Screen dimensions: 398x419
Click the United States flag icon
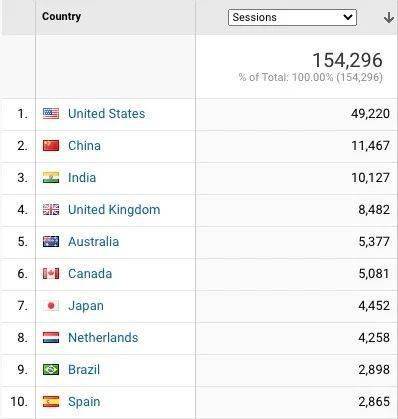click(51, 114)
